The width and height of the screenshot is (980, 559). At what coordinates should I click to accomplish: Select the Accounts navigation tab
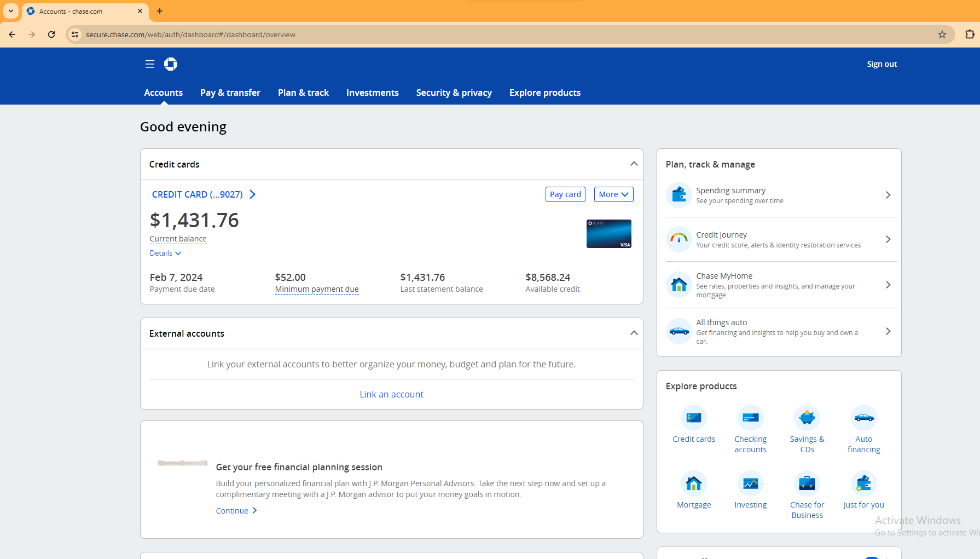click(164, 93)
